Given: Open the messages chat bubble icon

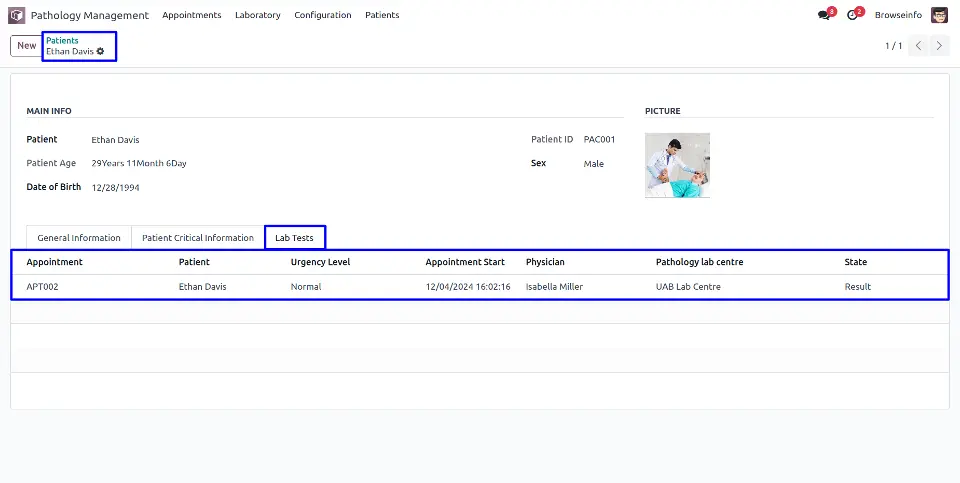Looking at the screenshot, I should [823, 15].
